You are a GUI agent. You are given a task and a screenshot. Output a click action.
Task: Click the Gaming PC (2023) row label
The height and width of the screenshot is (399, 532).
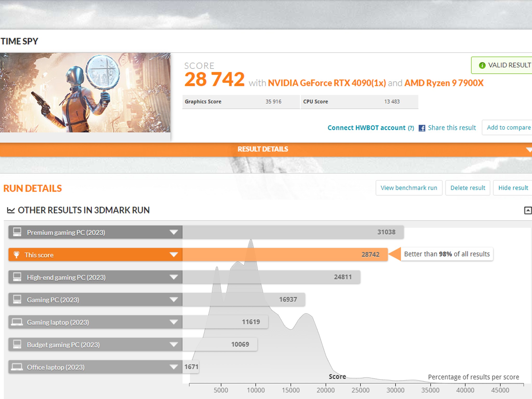pos(53,300)
